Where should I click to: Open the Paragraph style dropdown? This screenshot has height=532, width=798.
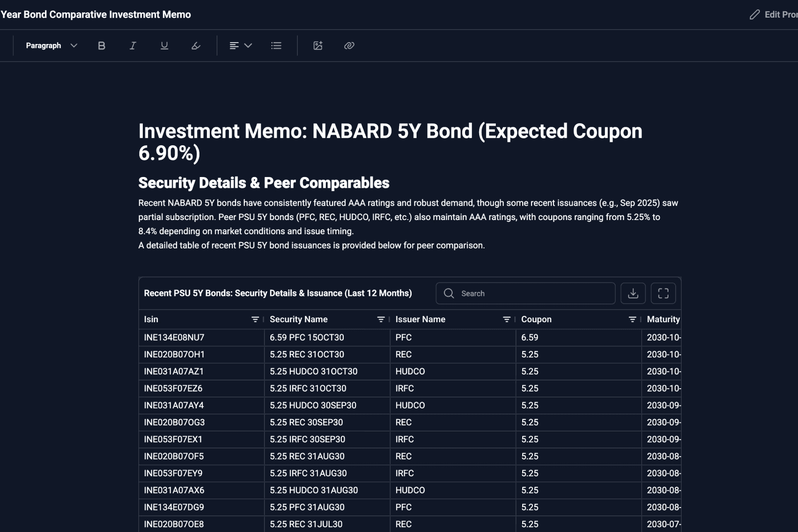tap(51, 45)
